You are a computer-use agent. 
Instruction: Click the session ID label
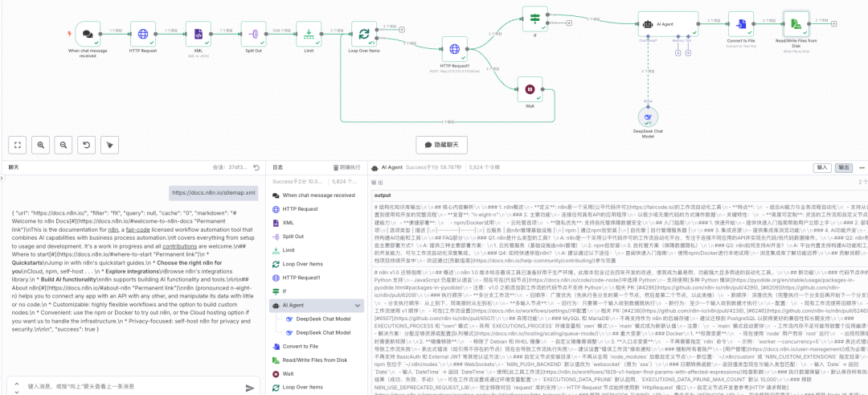coord(231,167)
